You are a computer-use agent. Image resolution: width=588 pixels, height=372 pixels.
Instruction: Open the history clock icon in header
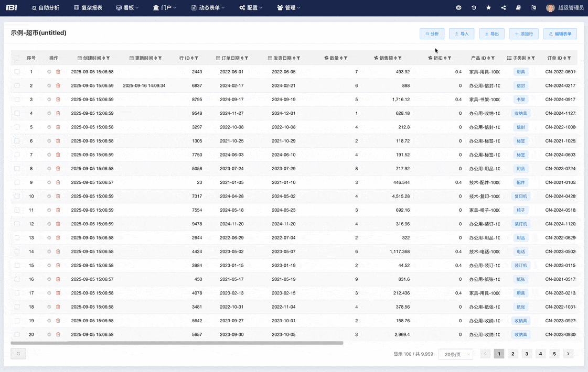(474, 8)
